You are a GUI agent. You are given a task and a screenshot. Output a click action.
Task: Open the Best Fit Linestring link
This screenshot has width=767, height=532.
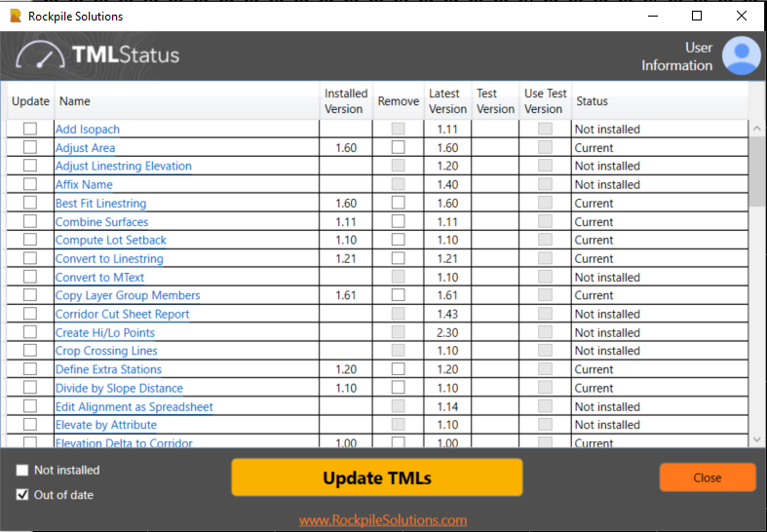click(x=100, y=204)
